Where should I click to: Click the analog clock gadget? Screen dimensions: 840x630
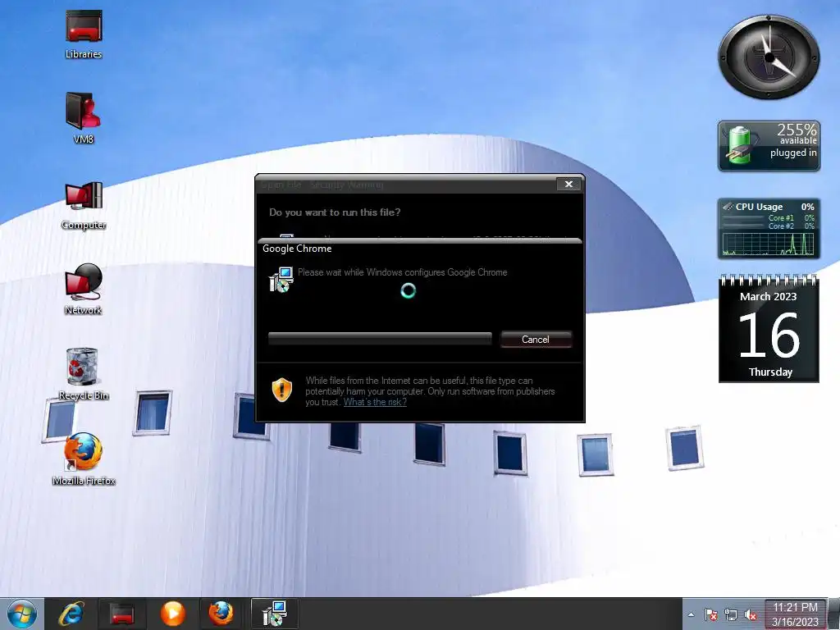[769, 57]
